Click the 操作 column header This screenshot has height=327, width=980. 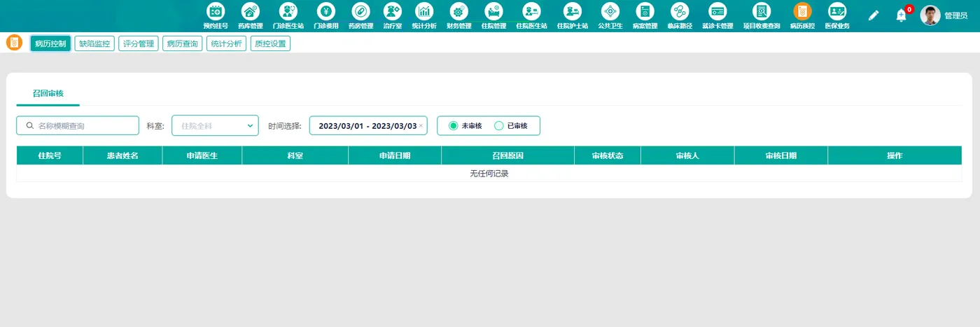(x=895, y=155)
